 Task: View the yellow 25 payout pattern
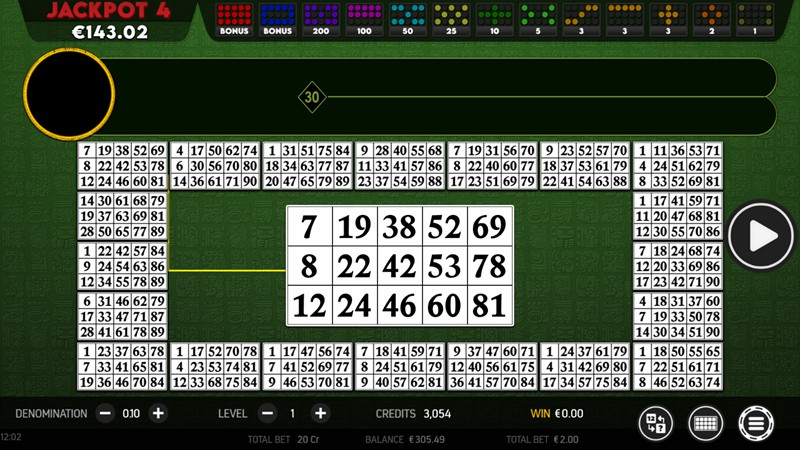451,20
